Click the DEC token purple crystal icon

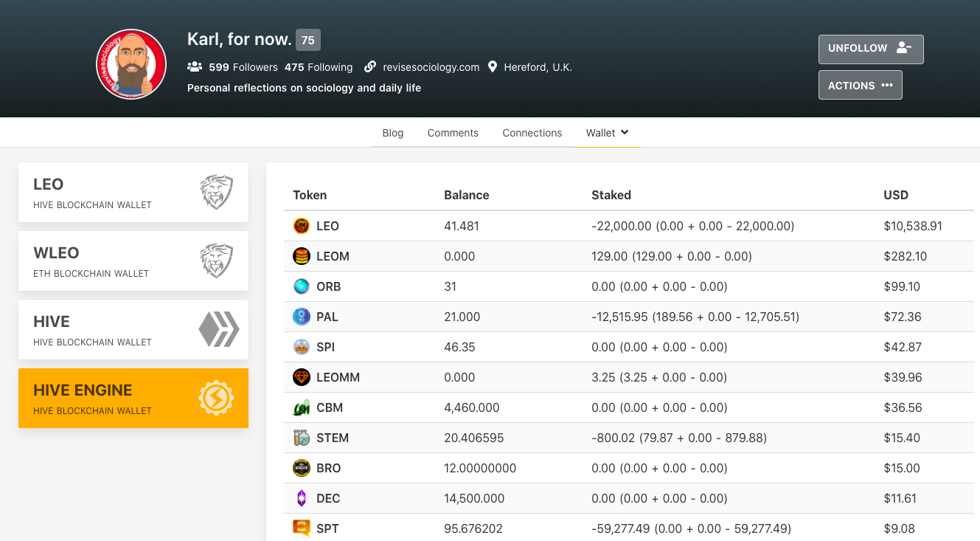(301, 498)
